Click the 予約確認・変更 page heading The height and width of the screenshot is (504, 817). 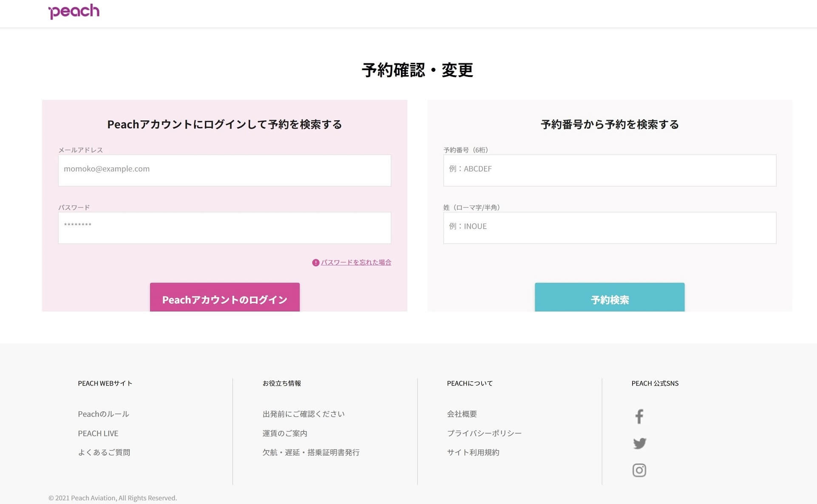tap(417, 70)
